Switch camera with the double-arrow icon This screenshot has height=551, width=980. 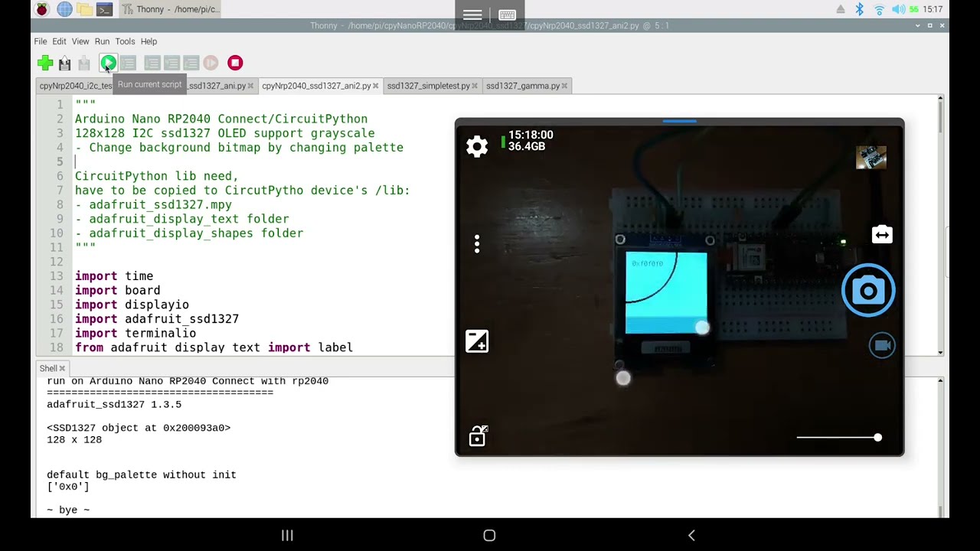tap(882, 235)
